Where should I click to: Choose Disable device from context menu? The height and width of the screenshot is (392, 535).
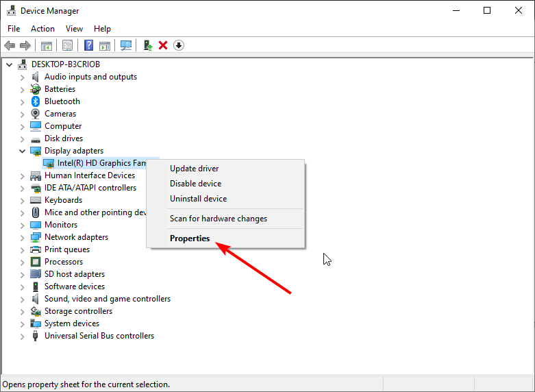tap(225, 184)
